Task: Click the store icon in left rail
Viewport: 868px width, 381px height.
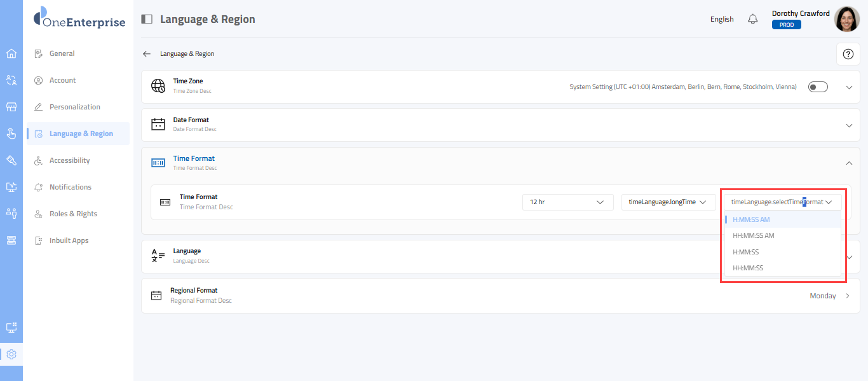Action: pos(11,107)
